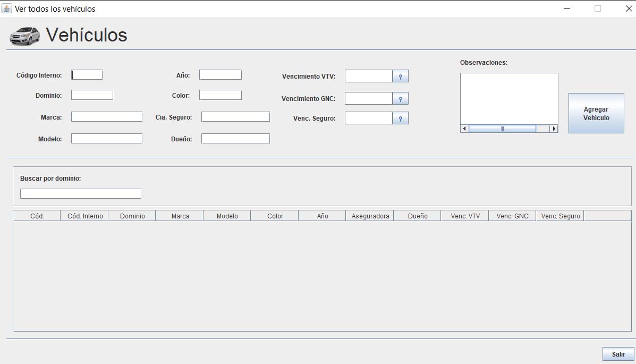Select the Venc. Seguro column header

[560, 216]
